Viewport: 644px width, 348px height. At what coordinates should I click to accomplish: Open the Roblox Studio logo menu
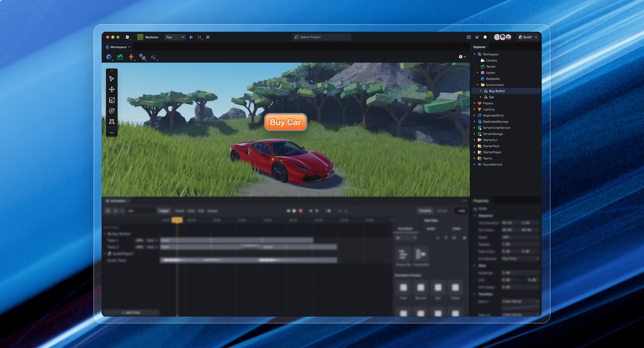[x=127, y=37]
